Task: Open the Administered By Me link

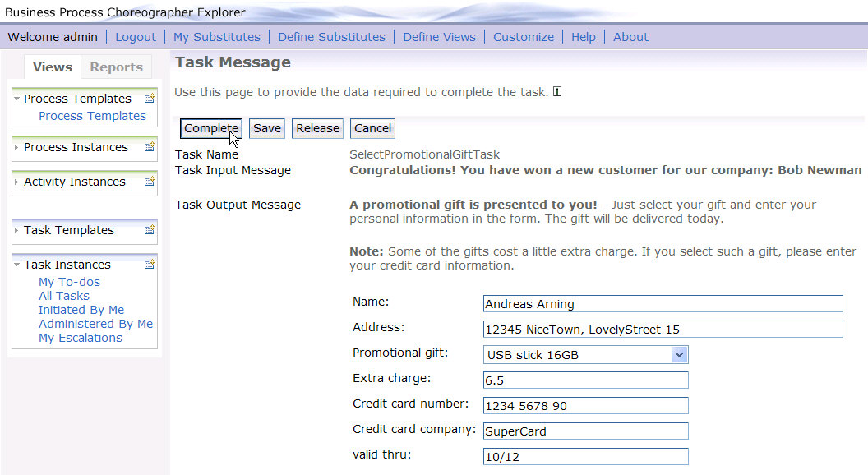Action: [x=96, y=324]
